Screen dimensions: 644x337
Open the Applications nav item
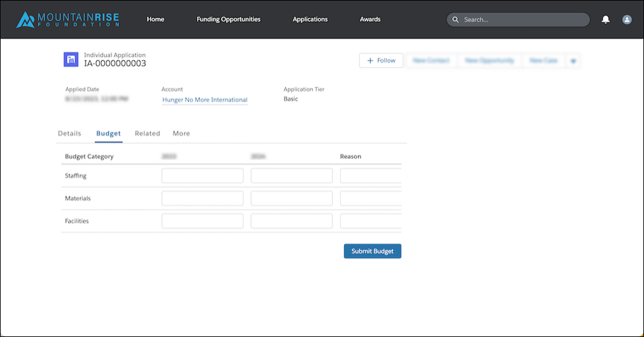[310, 19]
